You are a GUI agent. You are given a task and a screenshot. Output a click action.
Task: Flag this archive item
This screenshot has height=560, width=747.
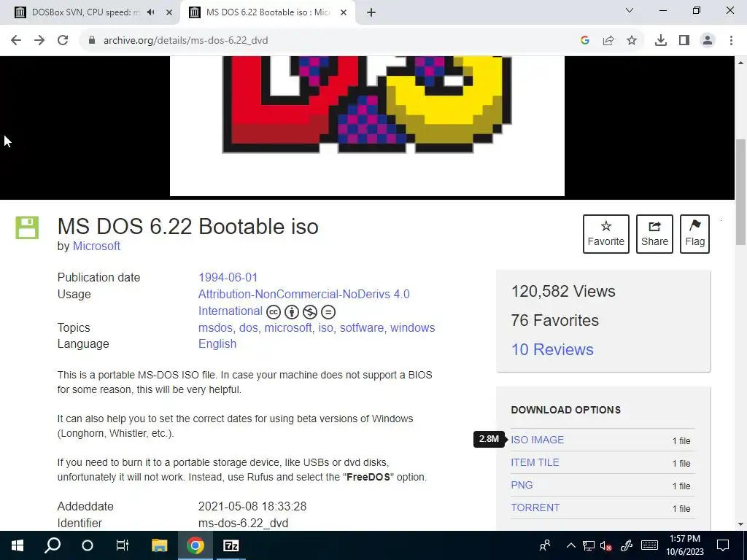(694, 234)
